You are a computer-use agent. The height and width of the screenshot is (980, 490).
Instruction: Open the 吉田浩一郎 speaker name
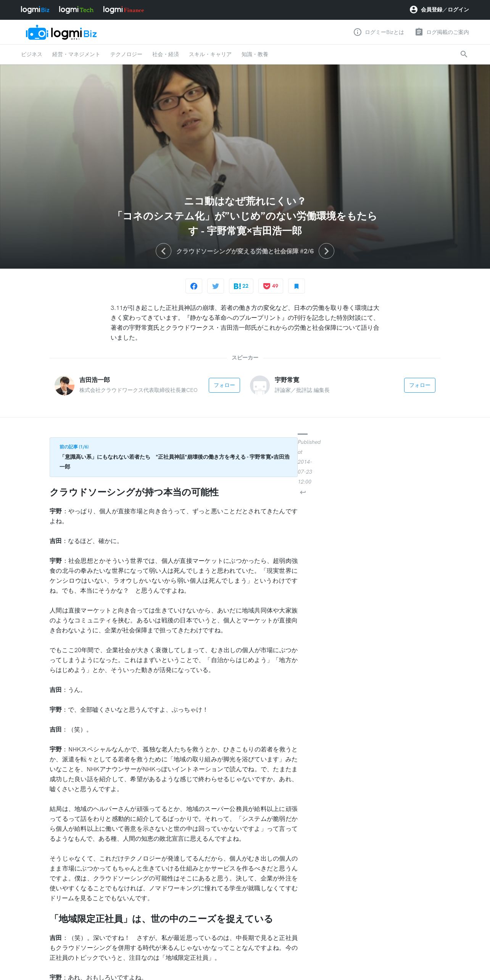tap(94, 380)
